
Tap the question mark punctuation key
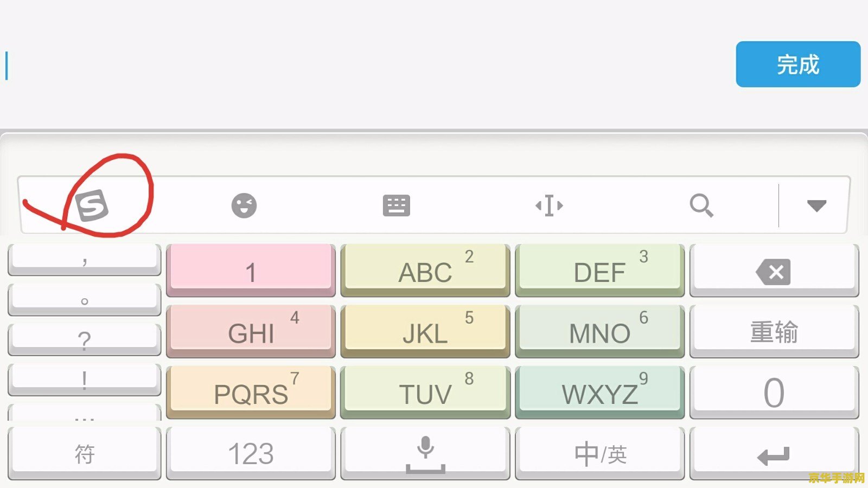[84, 340]
